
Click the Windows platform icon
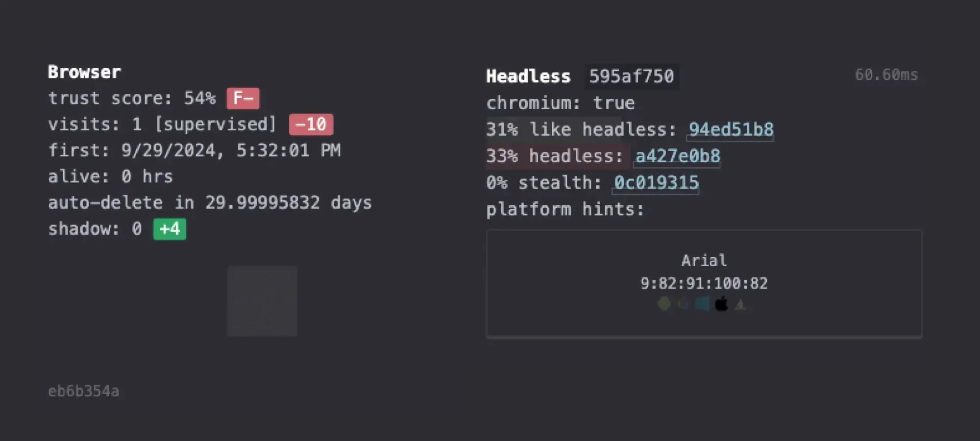[702, 304]
